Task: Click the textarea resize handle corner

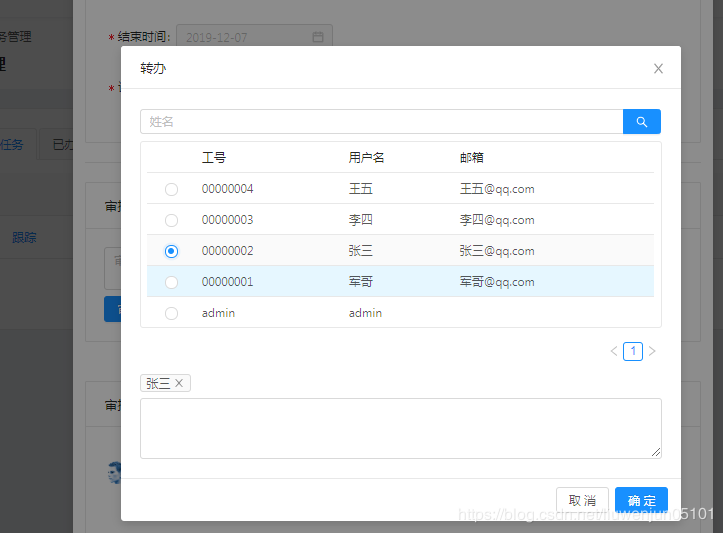Action: point(656,452)
